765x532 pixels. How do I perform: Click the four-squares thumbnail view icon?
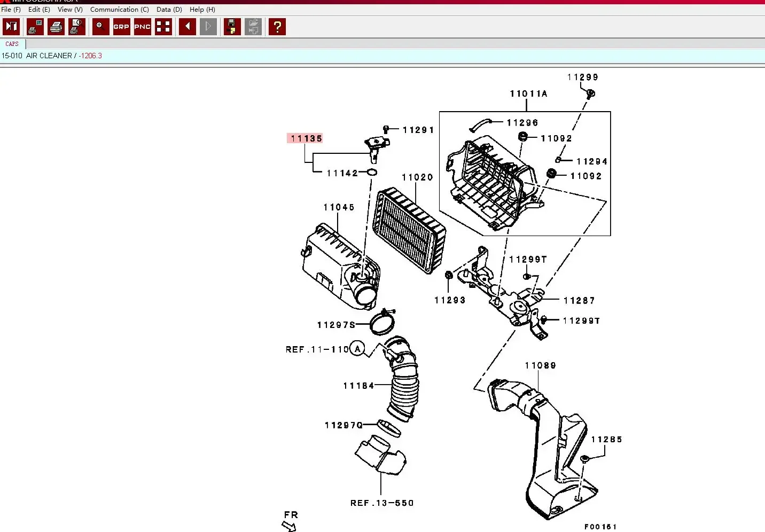tap(163, 27)
